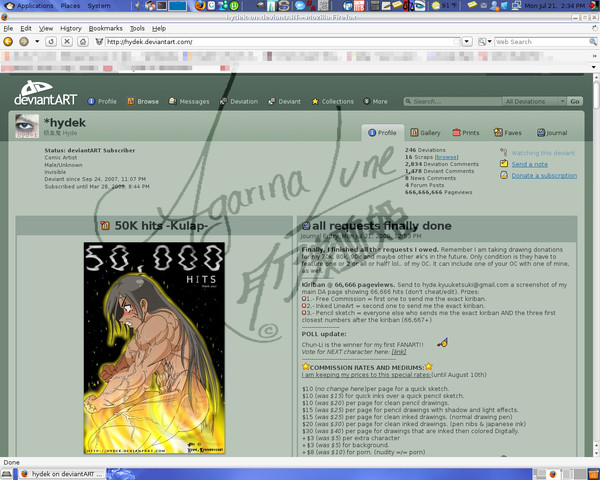This screenshot has width=600, height=480.
Task: Click the bookmarks toolbar overflow chevron
Action: tap(595, 56)
